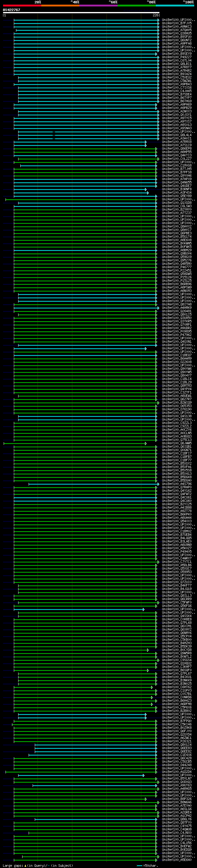Click label UniRef100_A8NXM3
197x868 pixels.
177,291
